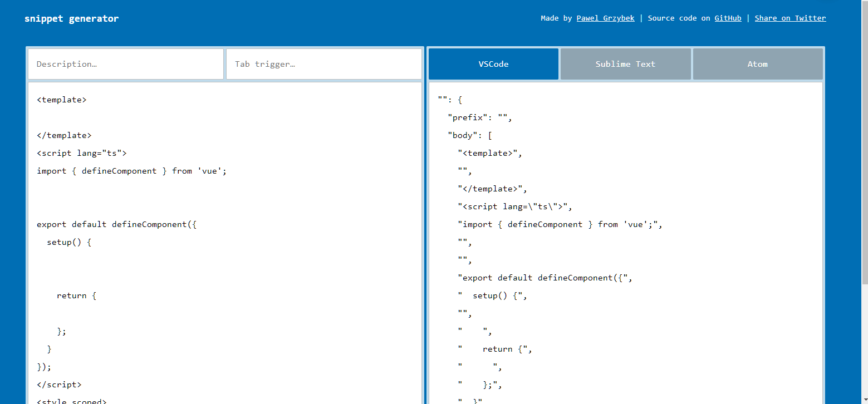Click the export default defineComponent line in editor
The height and width of the screenshot is (404, 868).
(x=117, y=225)
